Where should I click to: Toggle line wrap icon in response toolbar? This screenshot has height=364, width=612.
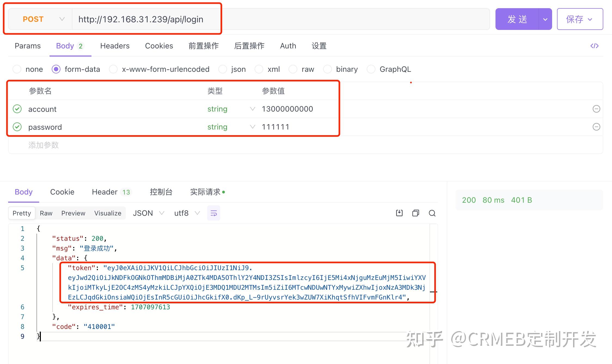point(213,213)
